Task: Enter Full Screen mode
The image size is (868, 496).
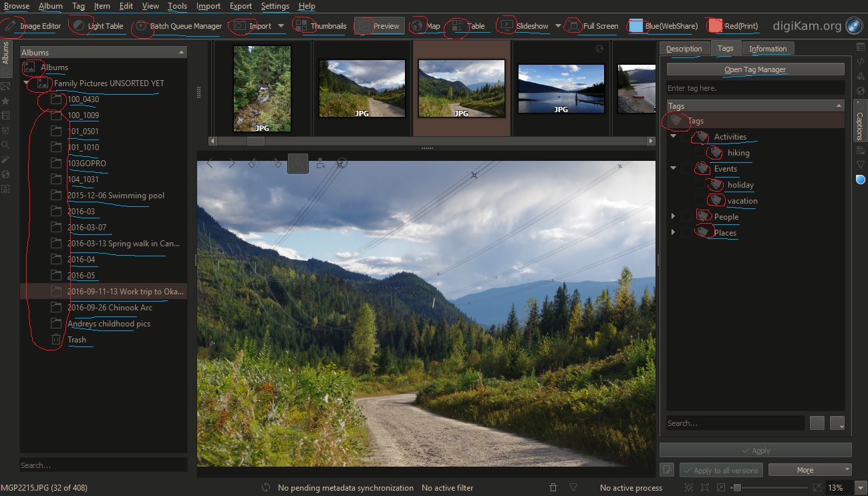Action: (593, 26)
